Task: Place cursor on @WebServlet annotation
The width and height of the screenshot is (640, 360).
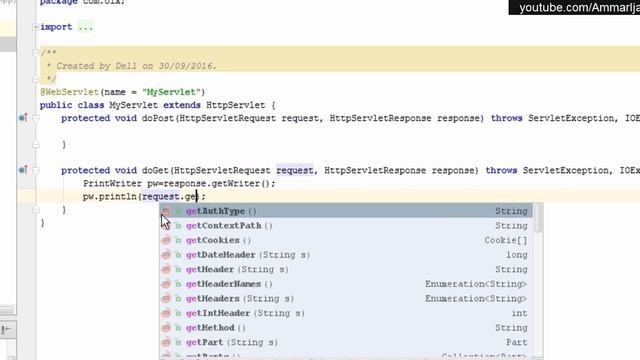Action: (69, 92)
